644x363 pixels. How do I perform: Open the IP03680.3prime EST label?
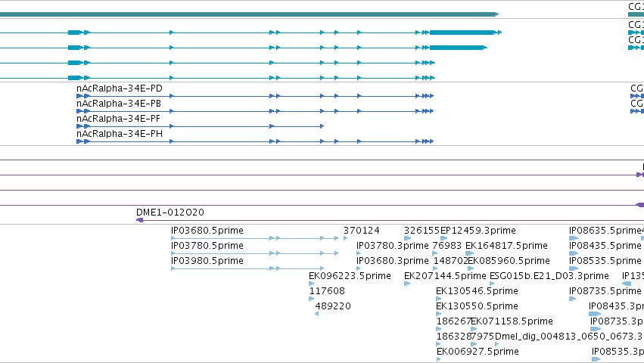pos(392,261)
